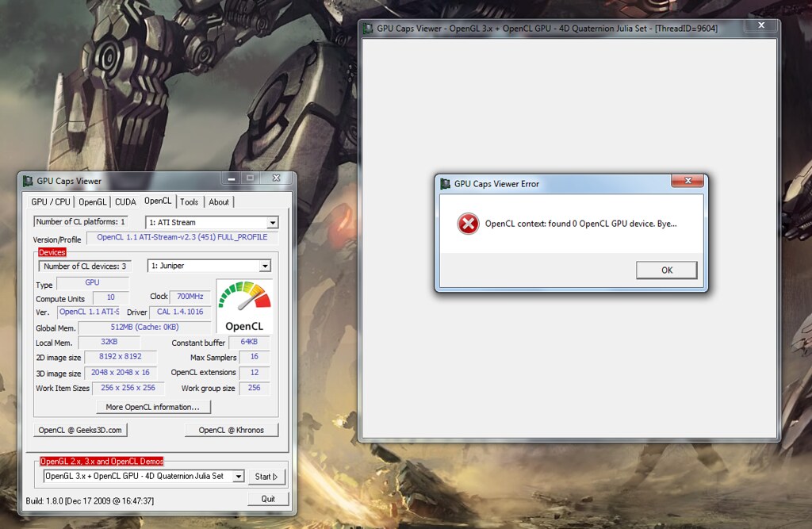This screenshot has width=812, height=529.
Task: Click the Driver field CAL 1.4.1016
Action: [180, 312]
